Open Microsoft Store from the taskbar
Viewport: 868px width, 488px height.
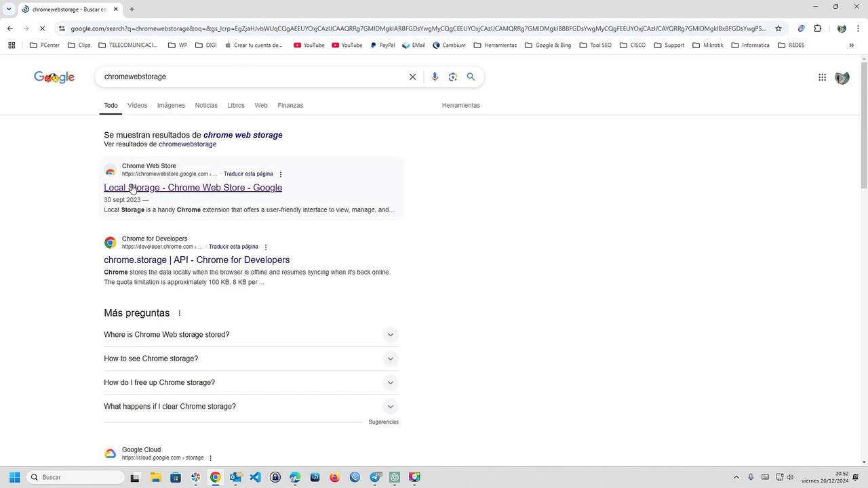[176, 477]
